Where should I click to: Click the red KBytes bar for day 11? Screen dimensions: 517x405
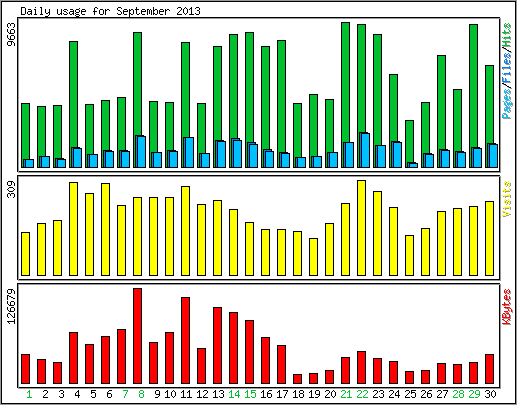[x=185, y=340]
